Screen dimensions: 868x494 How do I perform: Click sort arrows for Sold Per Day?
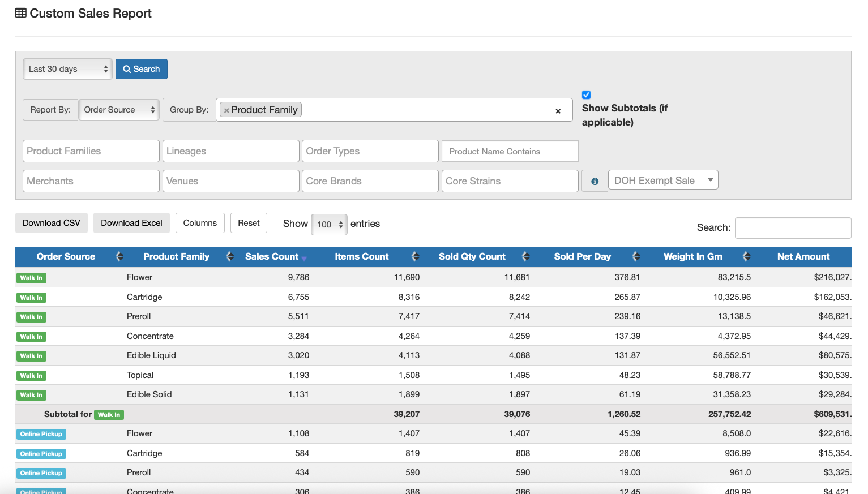click(636, 256)
